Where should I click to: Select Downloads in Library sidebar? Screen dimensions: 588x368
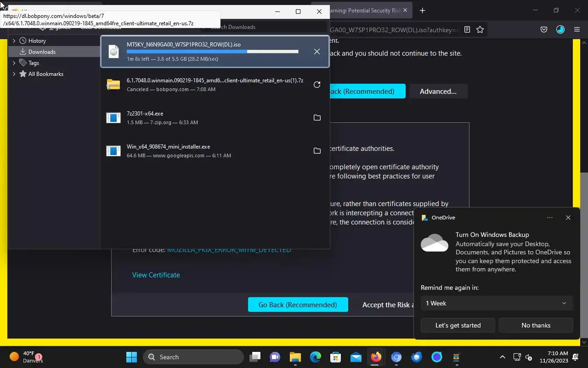[x=54, y=52]
